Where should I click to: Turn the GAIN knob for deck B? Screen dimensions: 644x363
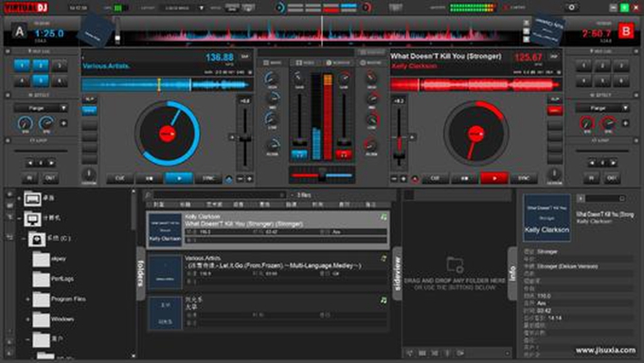pyautogui.click(x=345, y=78)
